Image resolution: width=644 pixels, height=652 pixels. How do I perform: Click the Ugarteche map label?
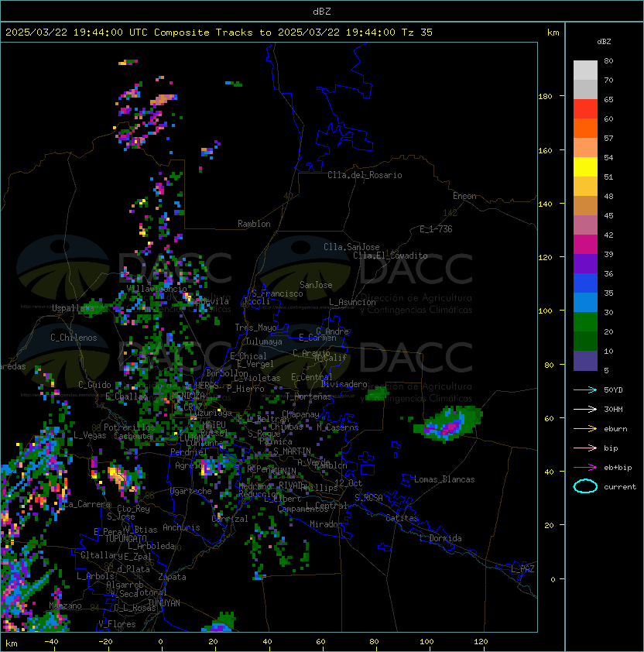click(x=191, y=491)
